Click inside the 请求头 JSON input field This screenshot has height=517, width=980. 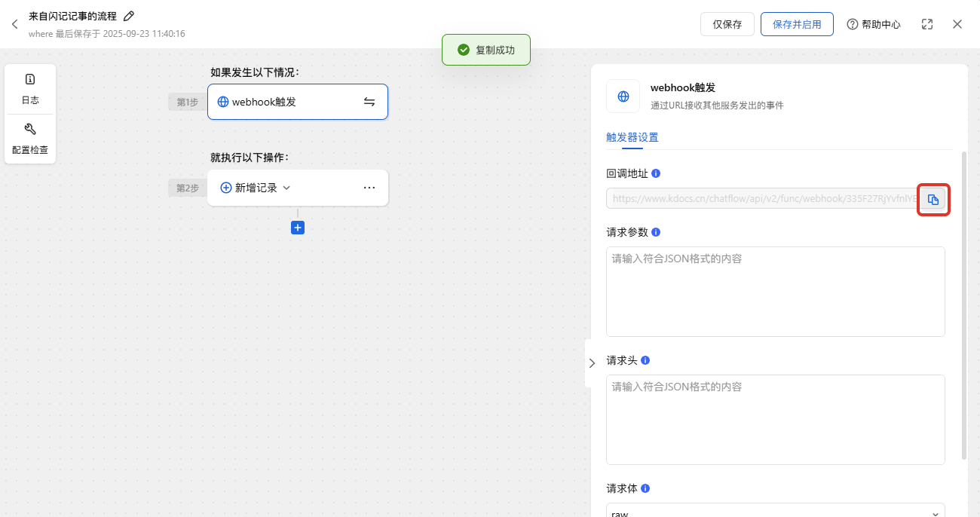pyautogui.click(x=775, y=418)
